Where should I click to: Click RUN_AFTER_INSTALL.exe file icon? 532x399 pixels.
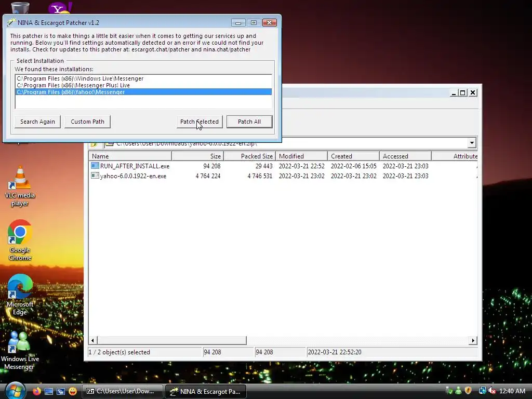[95, 166]
